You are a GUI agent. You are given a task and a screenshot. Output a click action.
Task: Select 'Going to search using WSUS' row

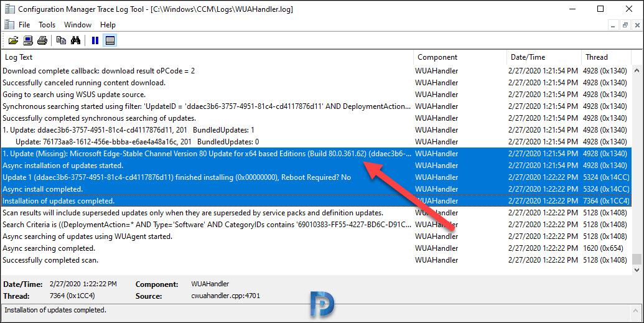click(x=316, y=95)
